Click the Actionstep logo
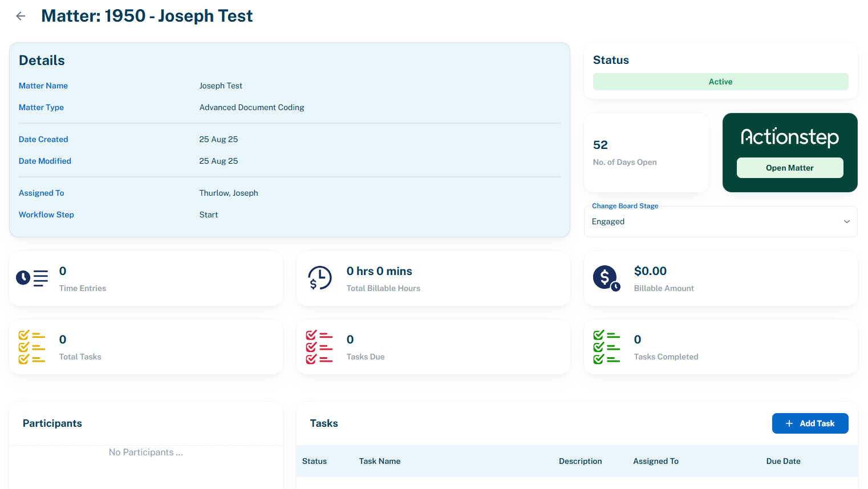Viewport: 868px width, 489px height. [x=790, y=137]
